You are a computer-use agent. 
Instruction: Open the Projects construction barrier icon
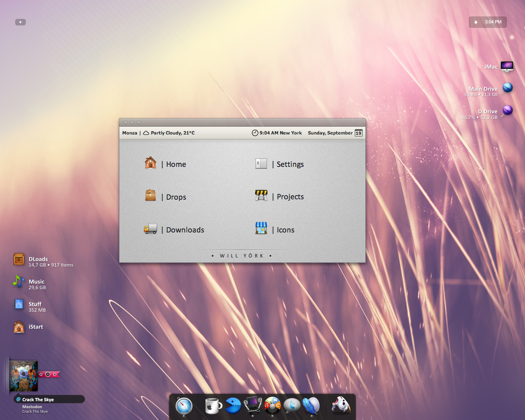click(261, 195)
